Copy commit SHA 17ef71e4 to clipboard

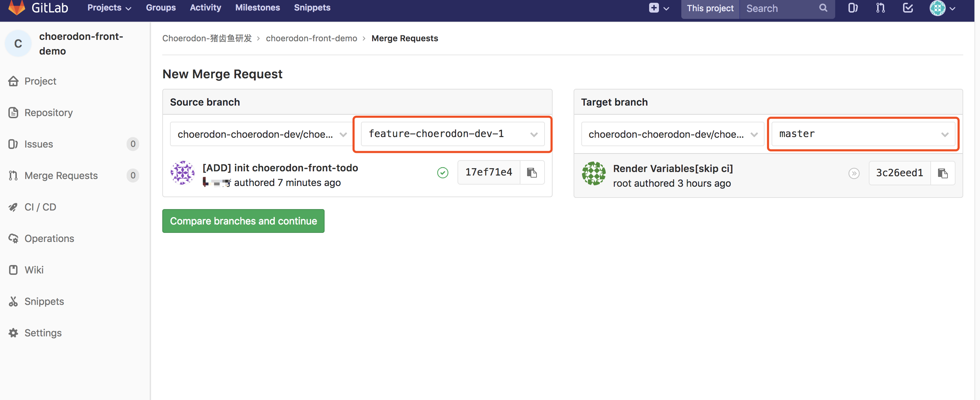pyautogui.click(x=532, y=172)
